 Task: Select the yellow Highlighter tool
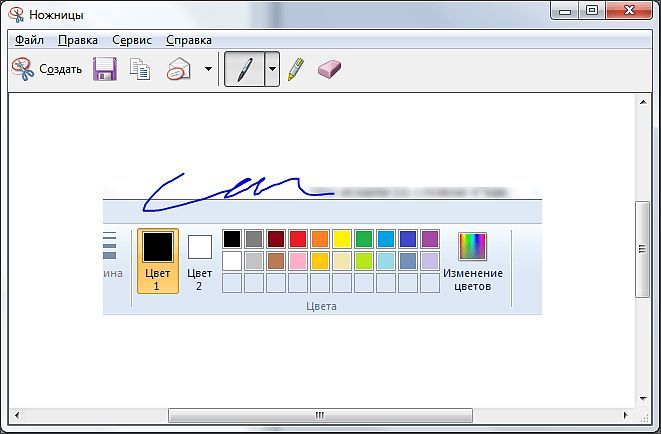[296, 69]
